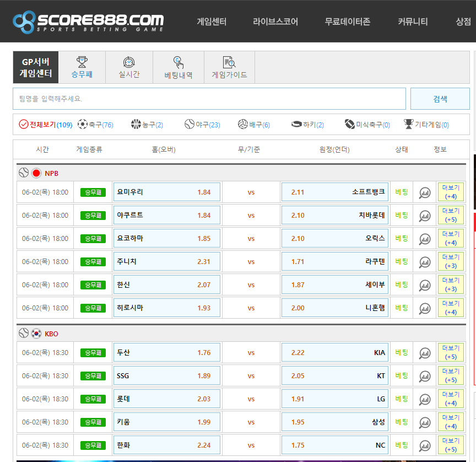This screenshot has height=462, width=476.
Task: Open the 승무패 trophy tab
Action: tap(82, 67)
